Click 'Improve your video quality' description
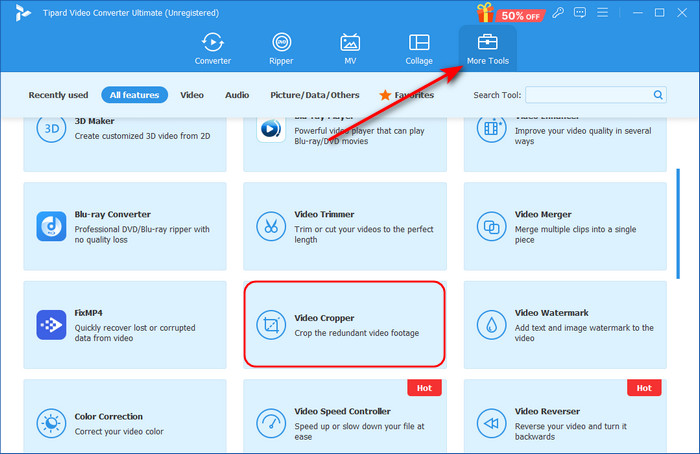Image resolution: width=700 pixels, height=454 pixels. tap(583, 136)
